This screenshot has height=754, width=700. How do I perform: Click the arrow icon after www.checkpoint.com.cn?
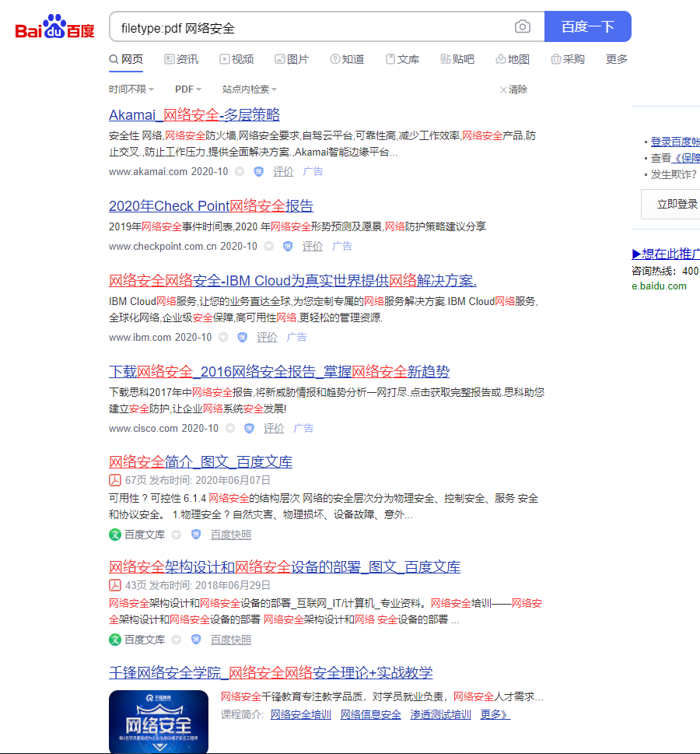click(x=269, y=246)
